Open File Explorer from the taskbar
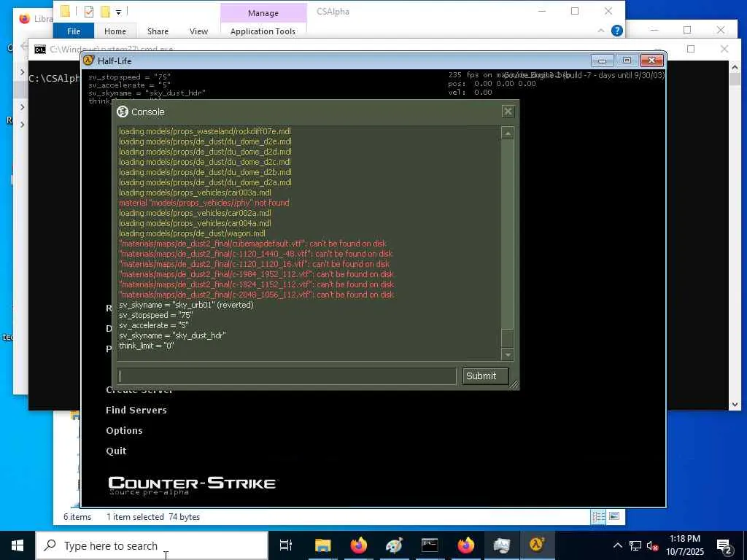The height and width of the screenshot is (560, 747). pyautogui.click(x=322, y=545)
